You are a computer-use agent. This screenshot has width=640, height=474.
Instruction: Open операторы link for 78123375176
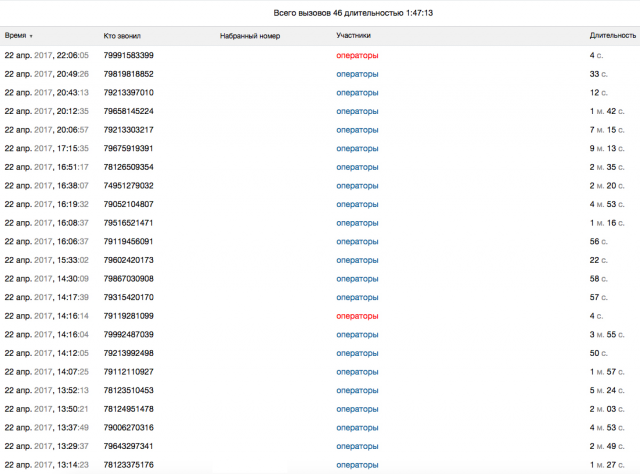click(x=357, y=465)
